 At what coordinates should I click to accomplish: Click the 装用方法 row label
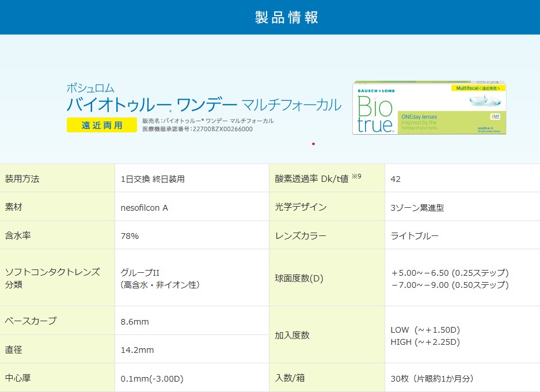pyautogui.click(x=22, y=179)
